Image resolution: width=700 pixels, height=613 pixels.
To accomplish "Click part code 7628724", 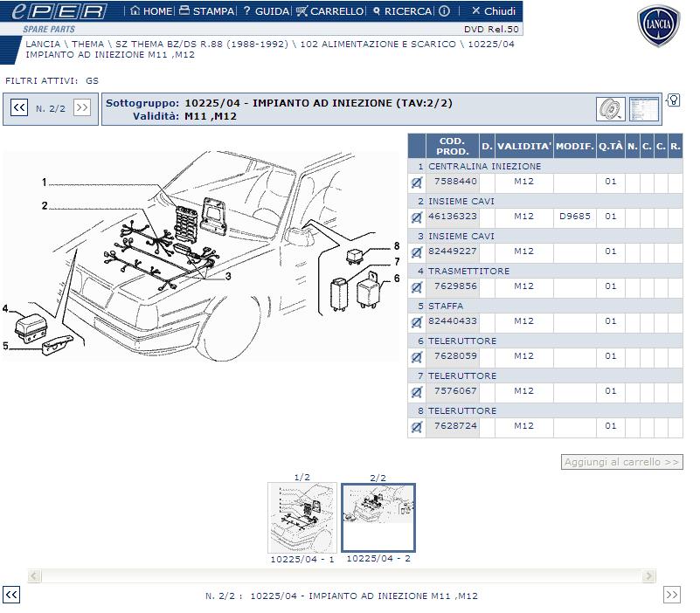I will coord(455,425).
